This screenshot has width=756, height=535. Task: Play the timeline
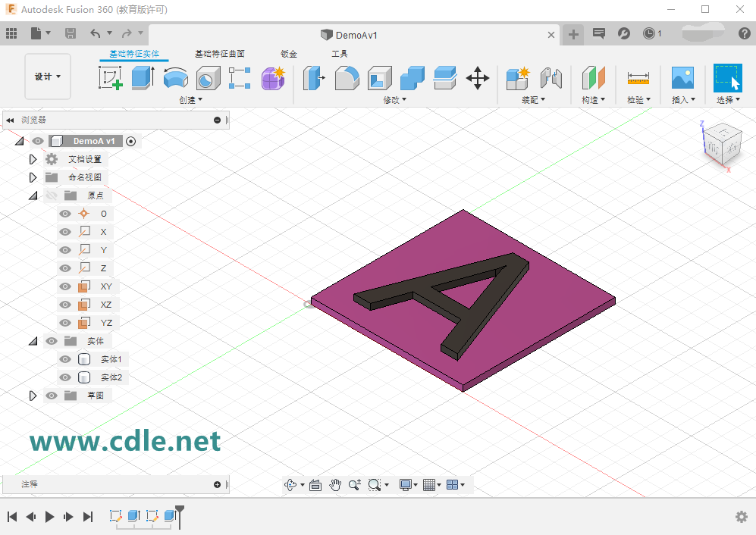[49, 517]
